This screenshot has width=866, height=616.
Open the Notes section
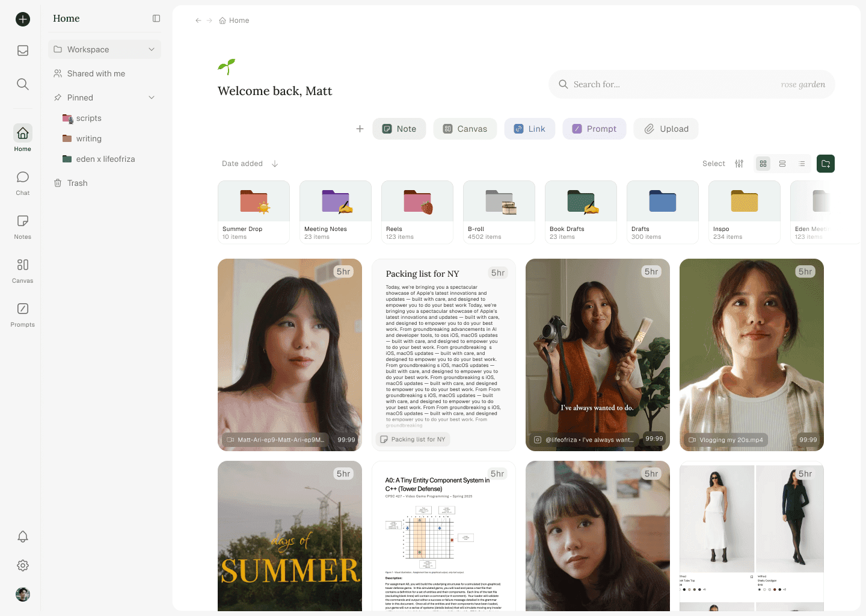tap(23, 226)
